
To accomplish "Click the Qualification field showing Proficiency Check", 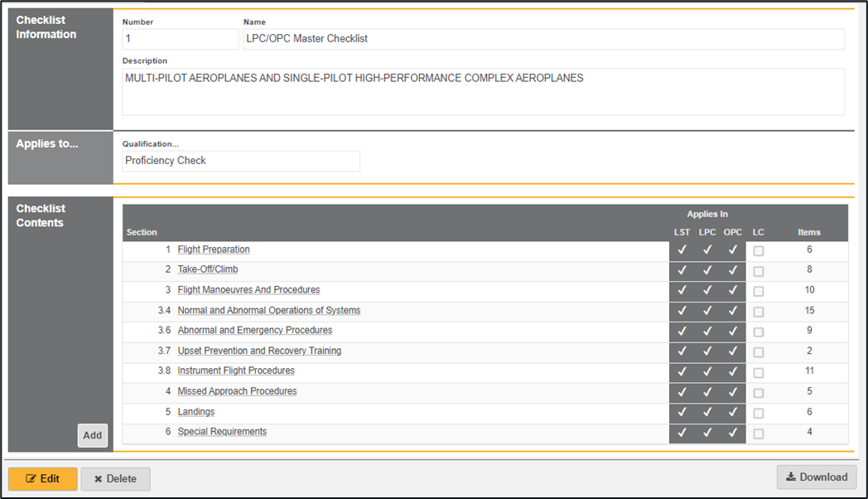I will 241,161.
